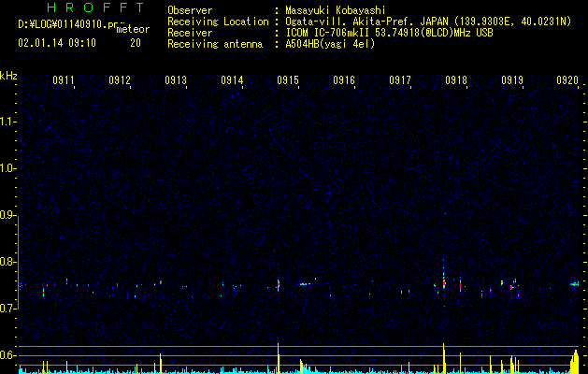Click the horizontal echo trace at 0920
Image resolution: width=588 pixels, height=374 pixels.
[574, 284]
